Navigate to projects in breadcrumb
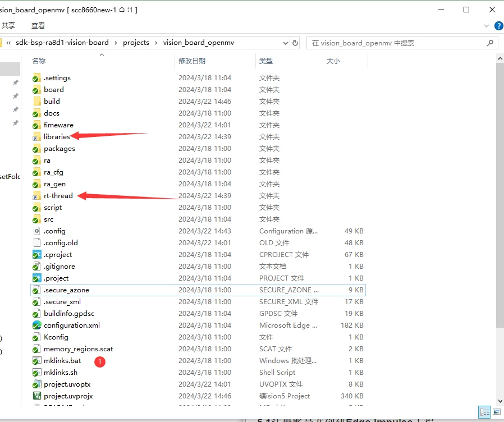Screen dimensions: 504x422 click(136, 43)
